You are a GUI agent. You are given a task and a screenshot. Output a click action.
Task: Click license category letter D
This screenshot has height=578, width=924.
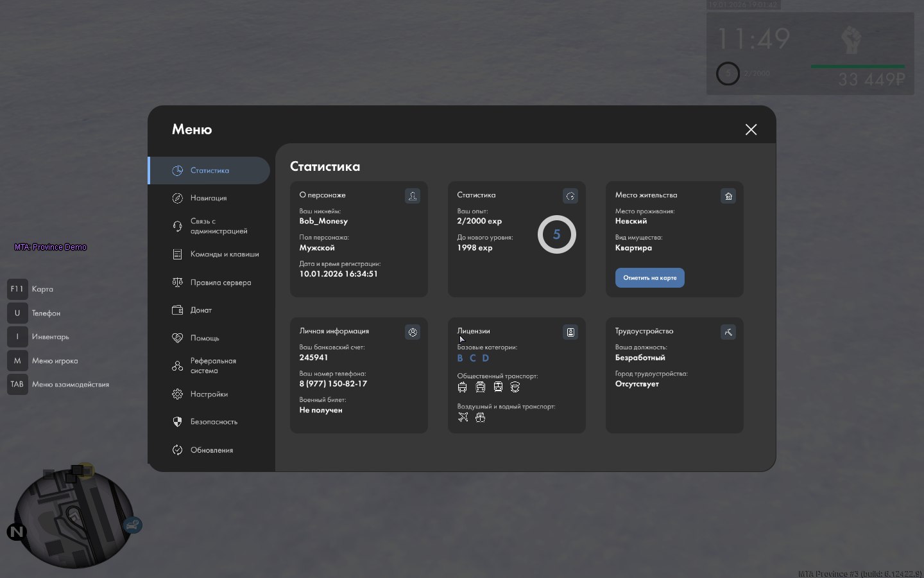tap(486, 358)
